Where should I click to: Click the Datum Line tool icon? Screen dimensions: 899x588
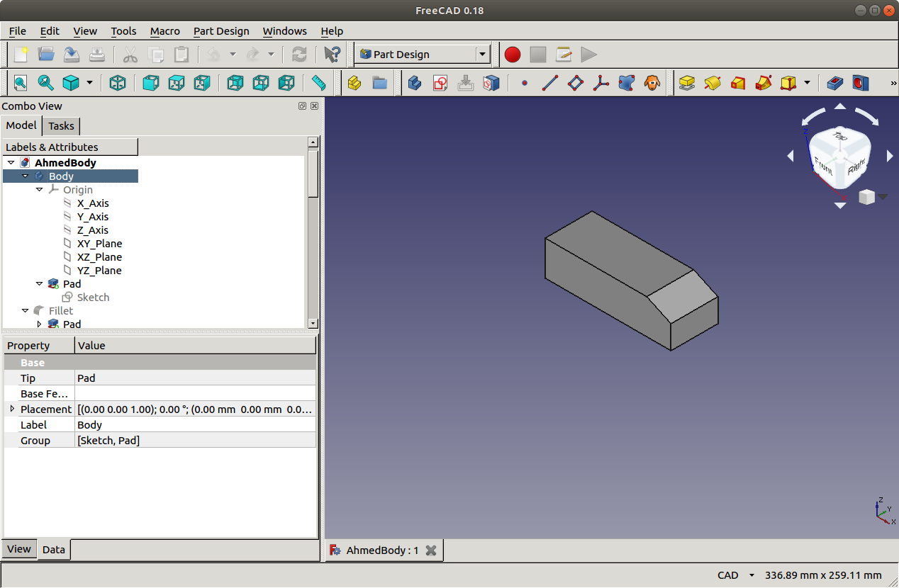click(550, 83)
